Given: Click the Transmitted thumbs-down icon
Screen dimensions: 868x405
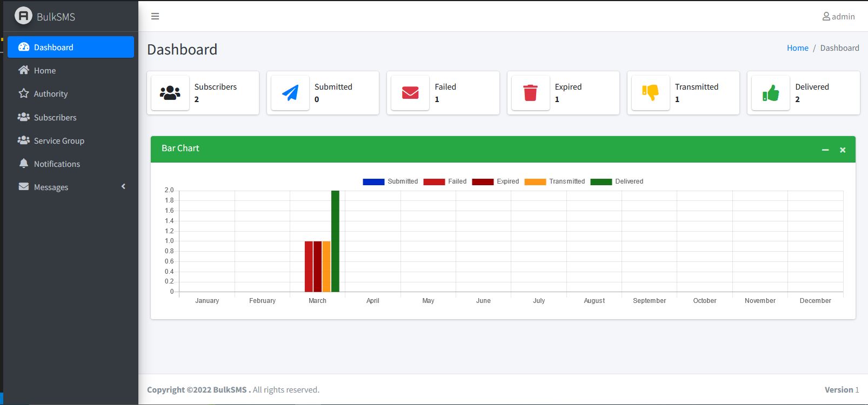Looking at the screenshot, I should coord(650,93).
